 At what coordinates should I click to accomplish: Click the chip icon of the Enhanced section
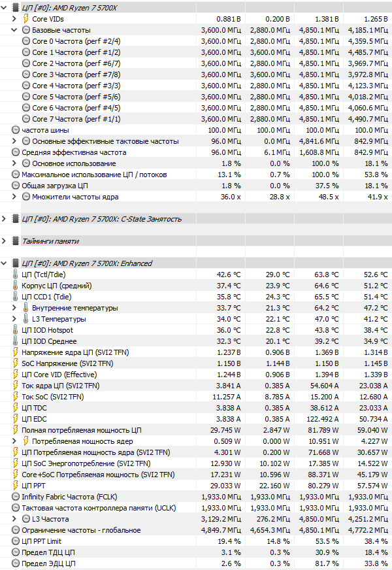coord(15,263)
